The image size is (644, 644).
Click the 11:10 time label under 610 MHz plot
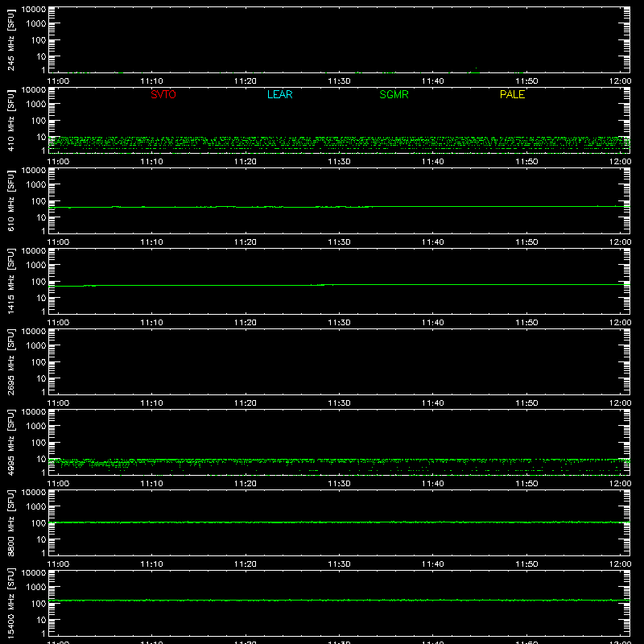[x=151, y=242]
